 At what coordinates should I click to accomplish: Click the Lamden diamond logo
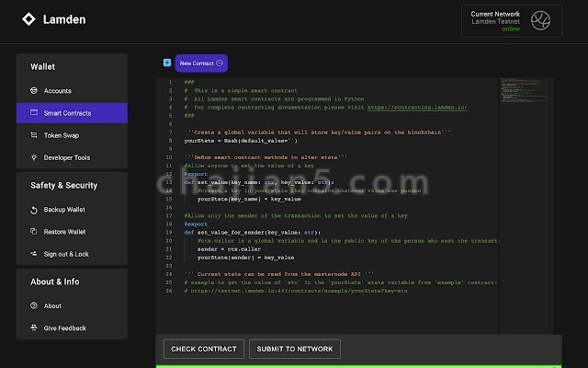[28, 19]
